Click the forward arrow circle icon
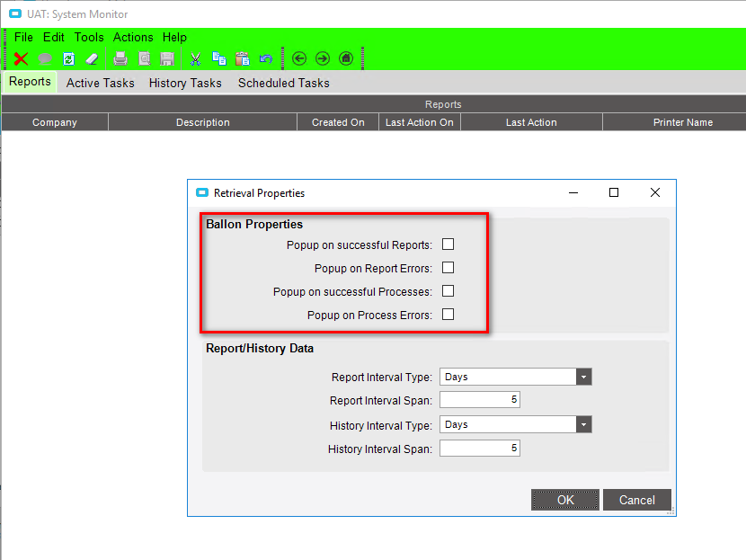Image resolution: width=746 pixels, height=560 pixels. (323, 58)
